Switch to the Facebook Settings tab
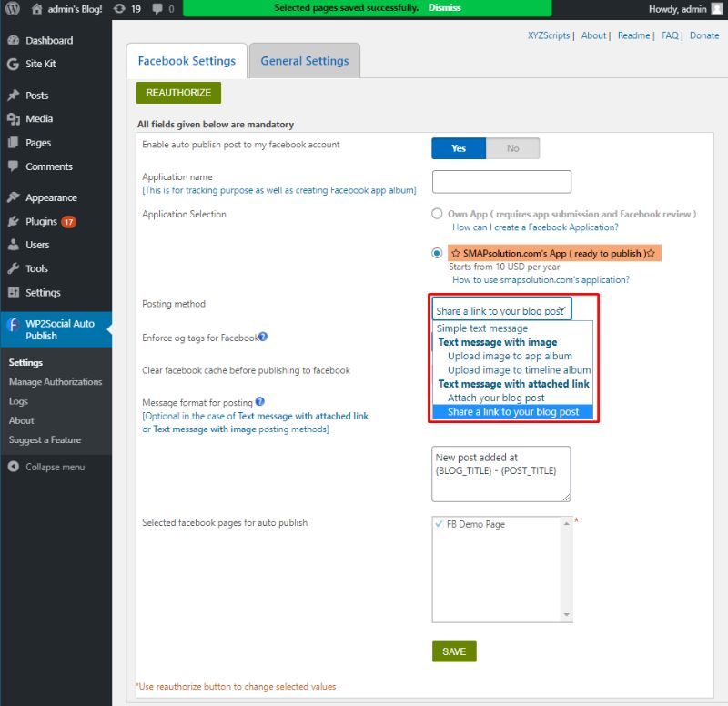The width and height of the screenshot is (728, 706). pyautogui.click(x=187, y=61)
